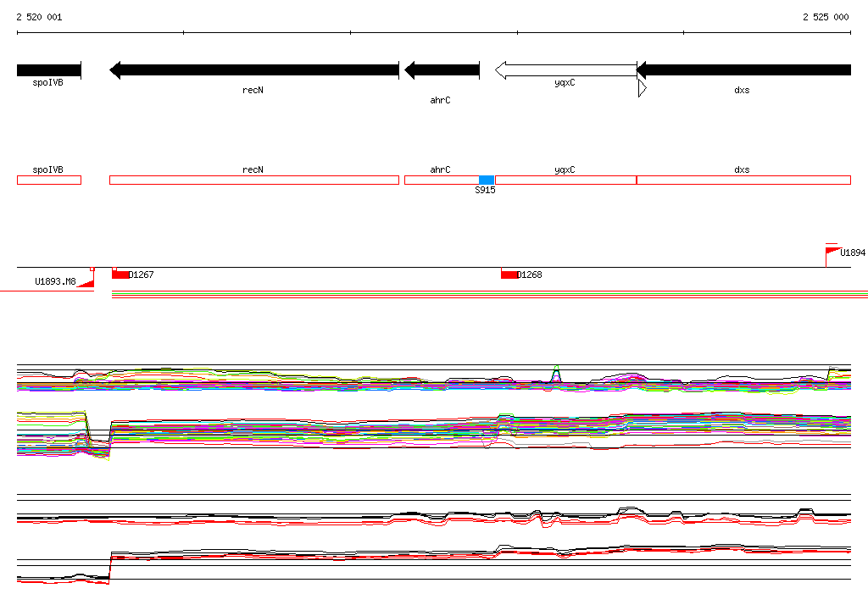The height and width of the screenshot is (605, 868).
Task: Click the yqxC label under white arrow
Action: point(565,82)
